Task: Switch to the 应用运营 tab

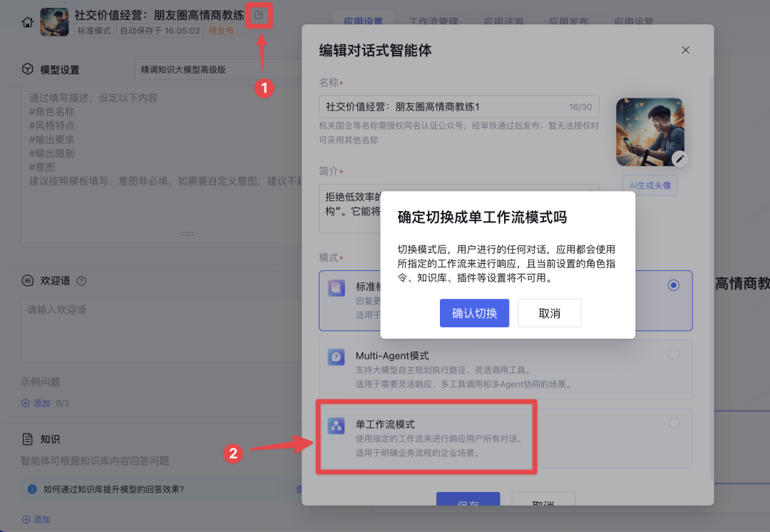Action: pyautogui.click(x=634, y=21)
